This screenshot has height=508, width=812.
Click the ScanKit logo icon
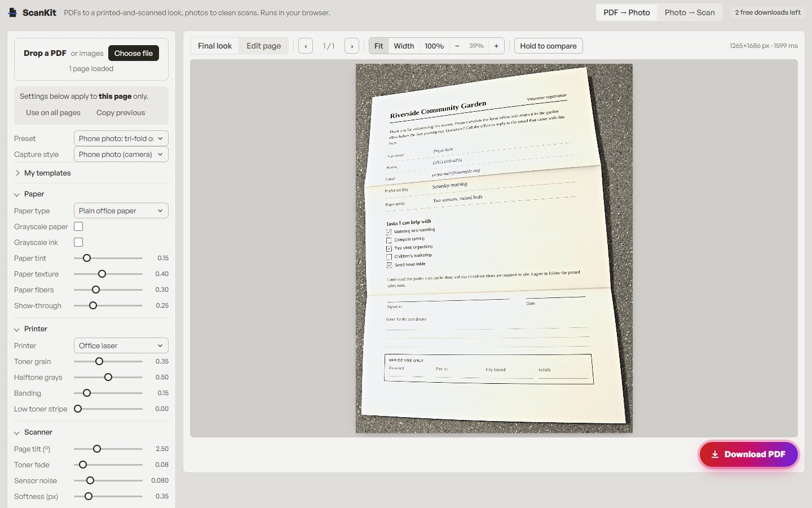[x=12, y=12]
